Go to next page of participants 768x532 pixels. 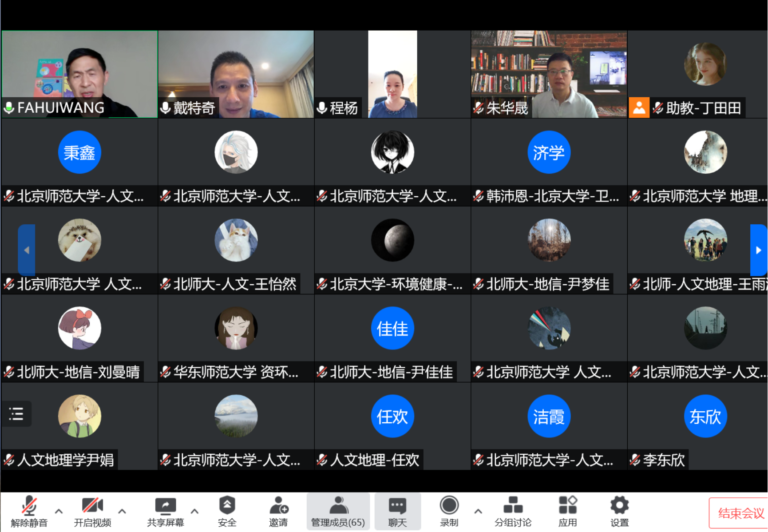(758, 250)
